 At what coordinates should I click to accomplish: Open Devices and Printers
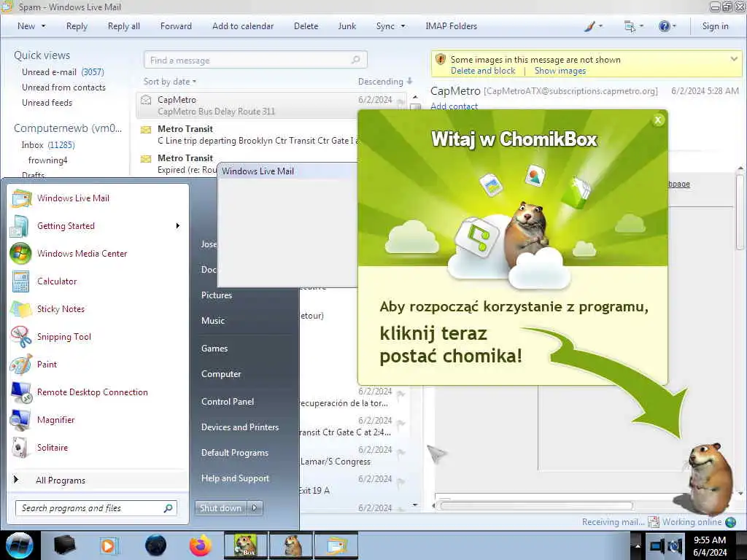pyautogui.click(x=239, y=427)
